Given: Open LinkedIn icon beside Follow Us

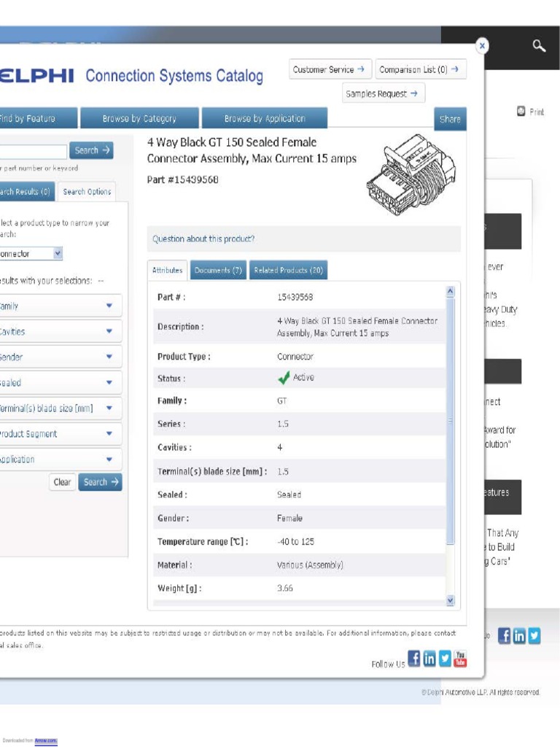Looking at the screenshot, I should (x=429, y=659).
